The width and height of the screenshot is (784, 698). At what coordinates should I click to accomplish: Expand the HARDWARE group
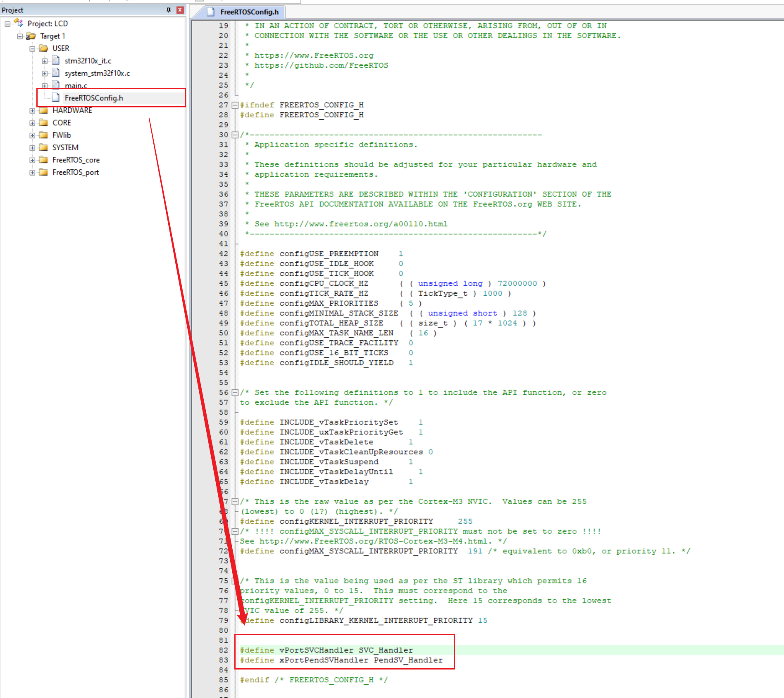coord(32,111)
